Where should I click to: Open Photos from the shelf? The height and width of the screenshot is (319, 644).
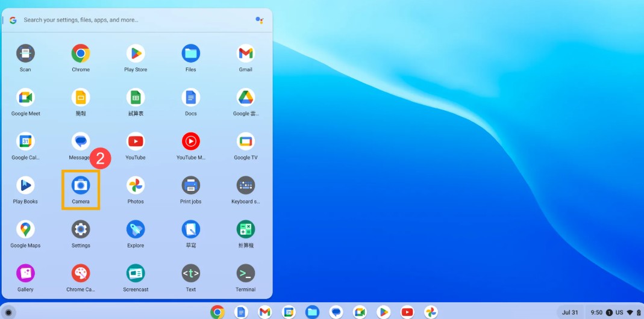point(431,312)
